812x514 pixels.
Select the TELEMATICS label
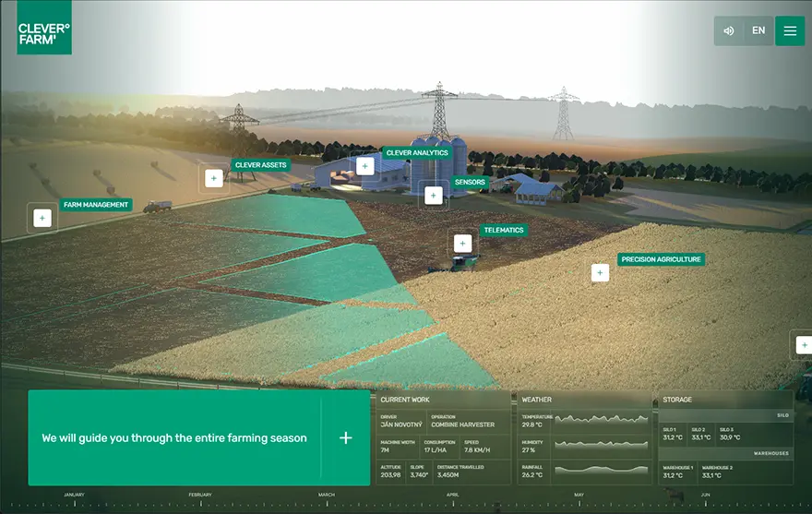tap(504, 230)
